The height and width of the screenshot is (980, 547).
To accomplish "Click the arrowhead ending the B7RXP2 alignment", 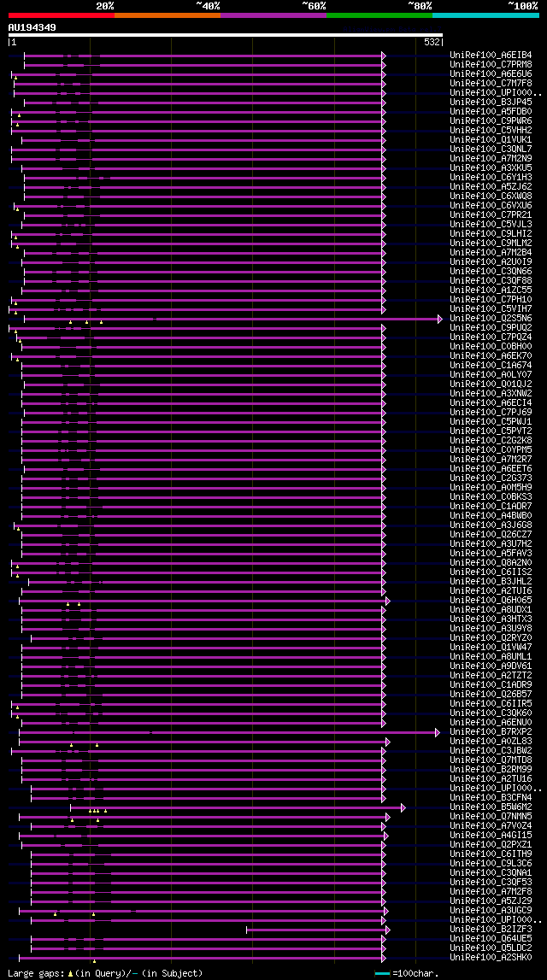I will pyautogui.click(x=438, y=732).
